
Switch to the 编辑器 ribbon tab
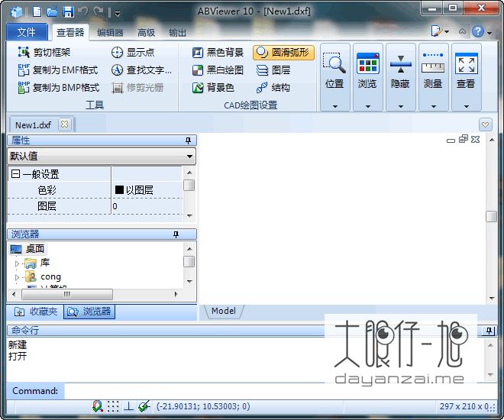pyautogui.click(x=110, y=33)
